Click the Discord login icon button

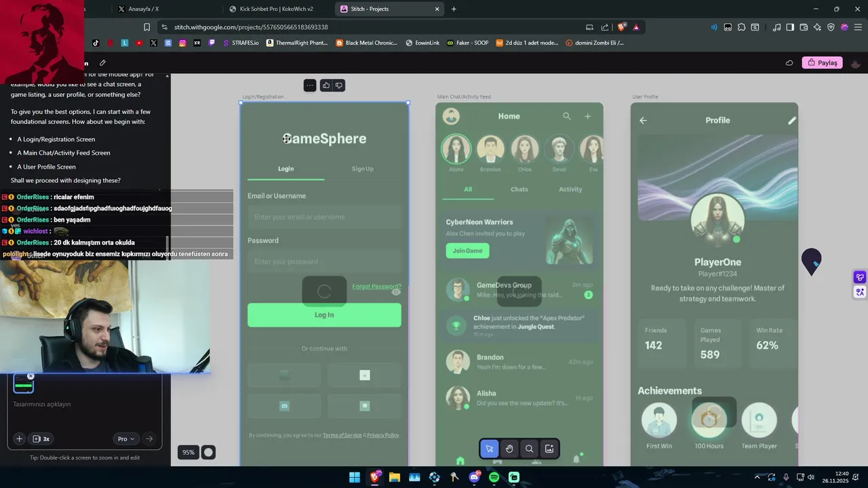(x=284, y=406)
